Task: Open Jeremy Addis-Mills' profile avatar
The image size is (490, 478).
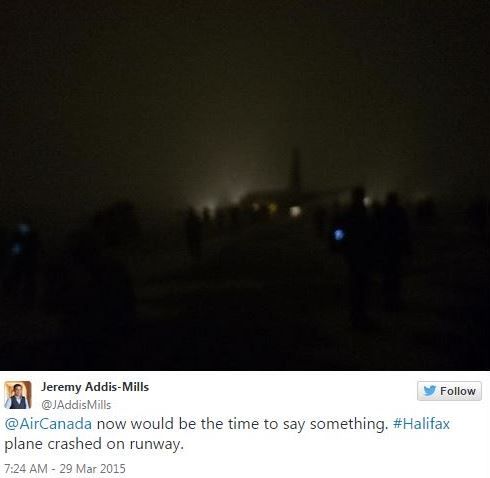Action: [x=18, y=395]
